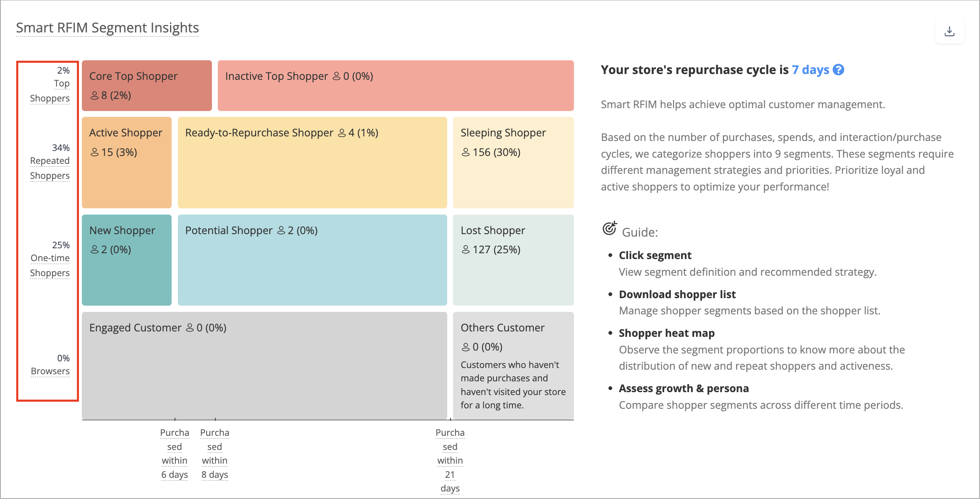This screenshot has height=499, width=980.
Task: Click the Purchased within 21 days axis label
Action: pos(450,460)
